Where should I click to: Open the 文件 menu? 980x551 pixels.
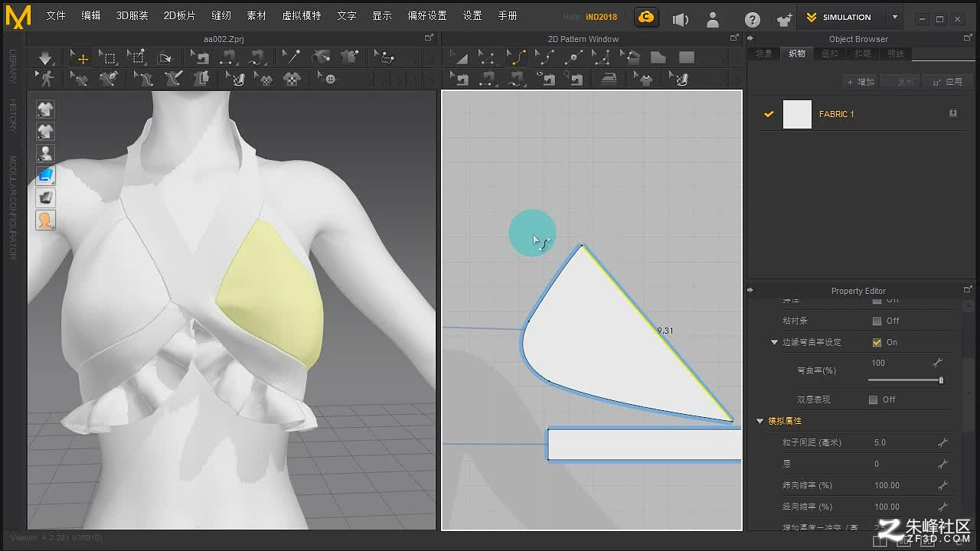(x=56, y=15)
